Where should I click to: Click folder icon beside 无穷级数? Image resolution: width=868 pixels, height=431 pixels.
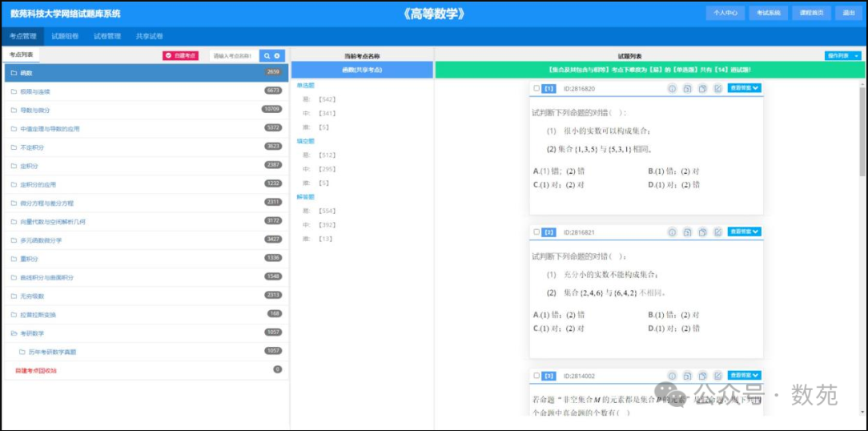(14, 296)
